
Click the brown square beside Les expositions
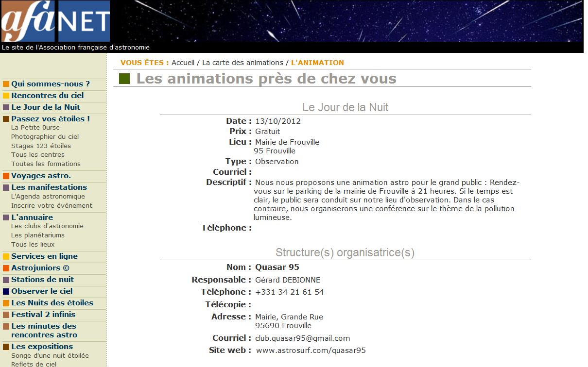point(6,347)
